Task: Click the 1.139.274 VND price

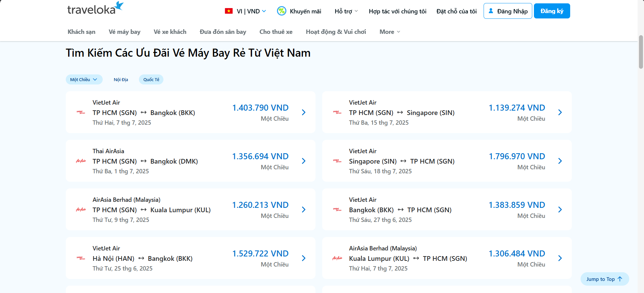Action: [517, 108]
